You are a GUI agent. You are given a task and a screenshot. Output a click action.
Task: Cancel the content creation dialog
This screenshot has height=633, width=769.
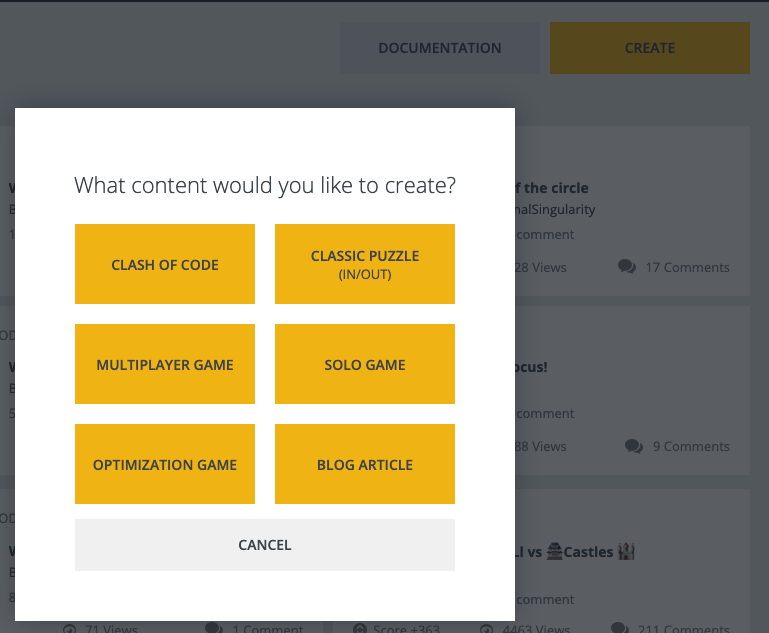[265, 545]
